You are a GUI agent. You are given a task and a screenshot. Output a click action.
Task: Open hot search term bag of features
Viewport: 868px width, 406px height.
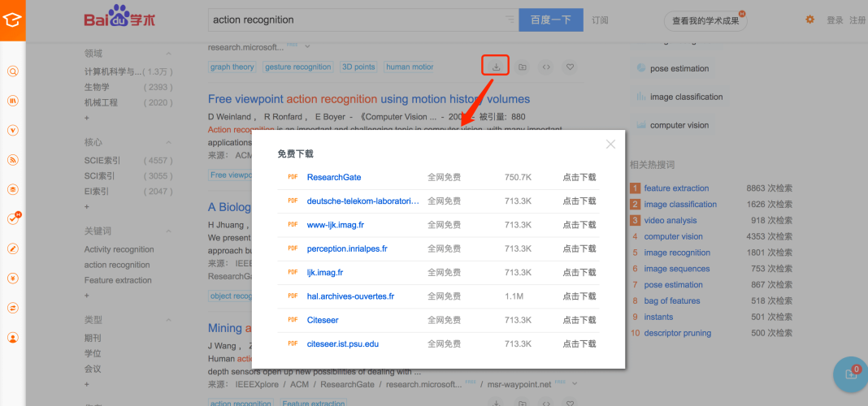click(x=672, y=301)
